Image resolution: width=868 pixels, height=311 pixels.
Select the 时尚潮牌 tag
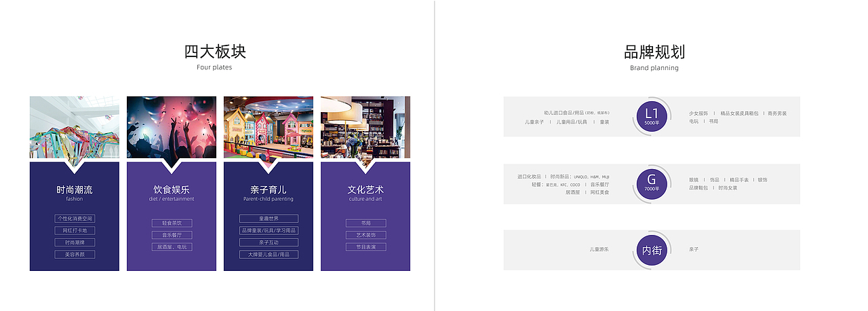75,242
